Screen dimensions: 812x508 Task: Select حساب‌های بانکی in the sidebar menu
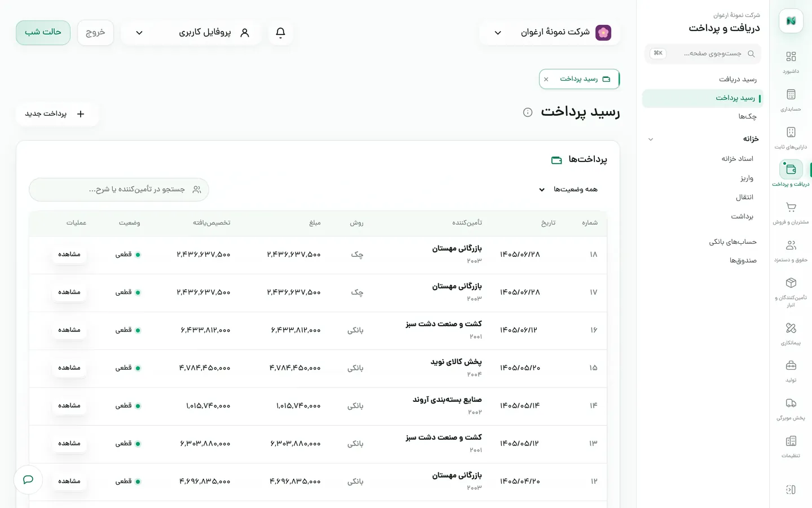(x=732, y=242)
